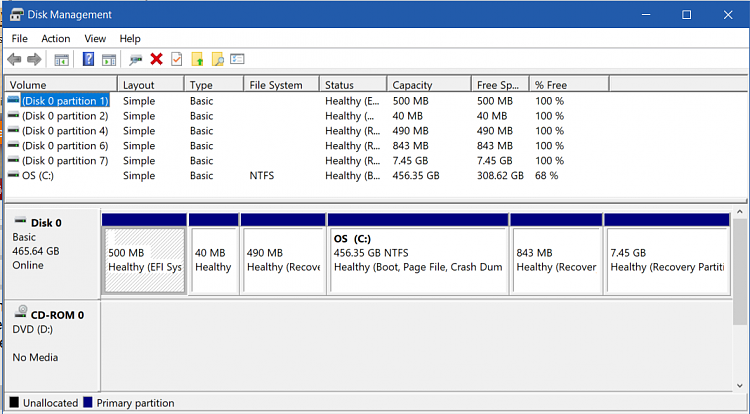Screen dimensions: 750x414
Task: Click the CD-ROM 0 disc drive icon
Action: (21, 312)
